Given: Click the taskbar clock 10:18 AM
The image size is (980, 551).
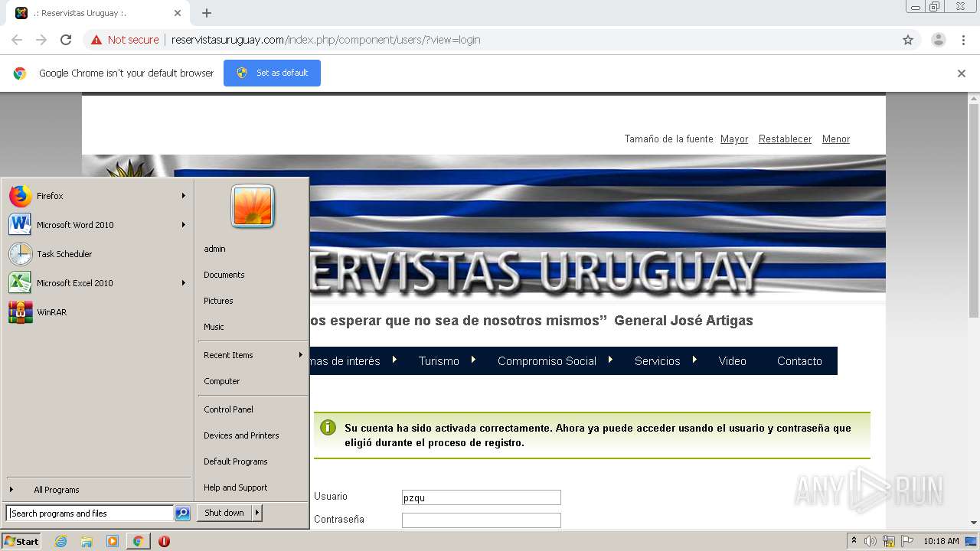Looking at the screenshot, I should click(941, 541).
